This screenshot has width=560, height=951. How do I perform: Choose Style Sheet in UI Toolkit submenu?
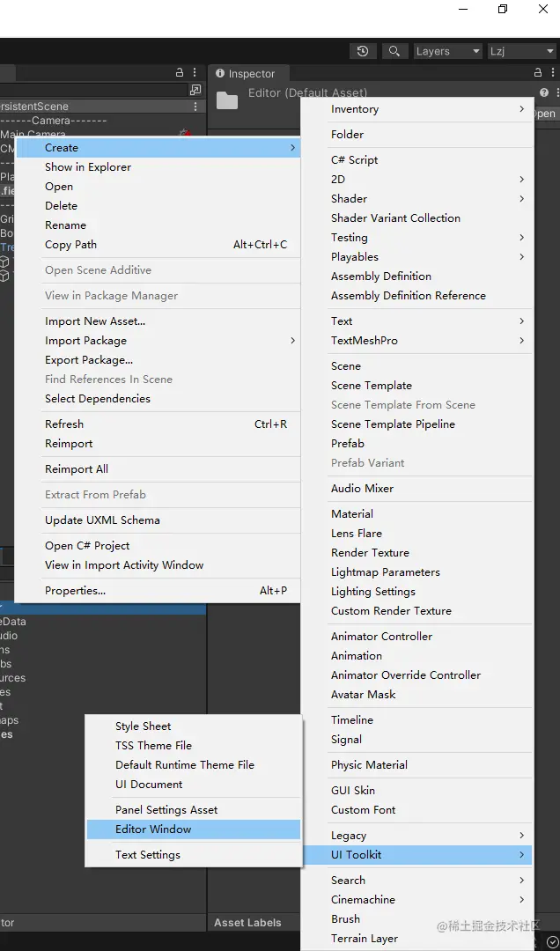[x=194, y=726]
